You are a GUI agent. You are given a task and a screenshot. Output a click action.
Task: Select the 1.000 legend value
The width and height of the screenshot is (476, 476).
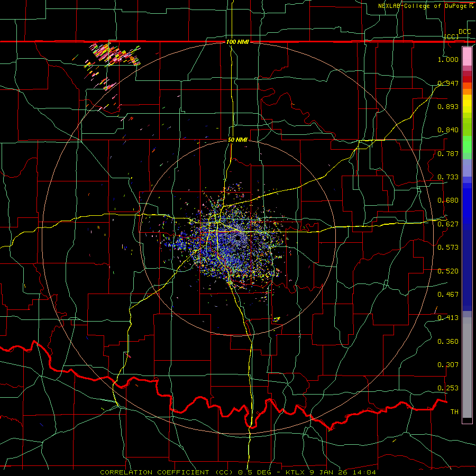(448, 59)
